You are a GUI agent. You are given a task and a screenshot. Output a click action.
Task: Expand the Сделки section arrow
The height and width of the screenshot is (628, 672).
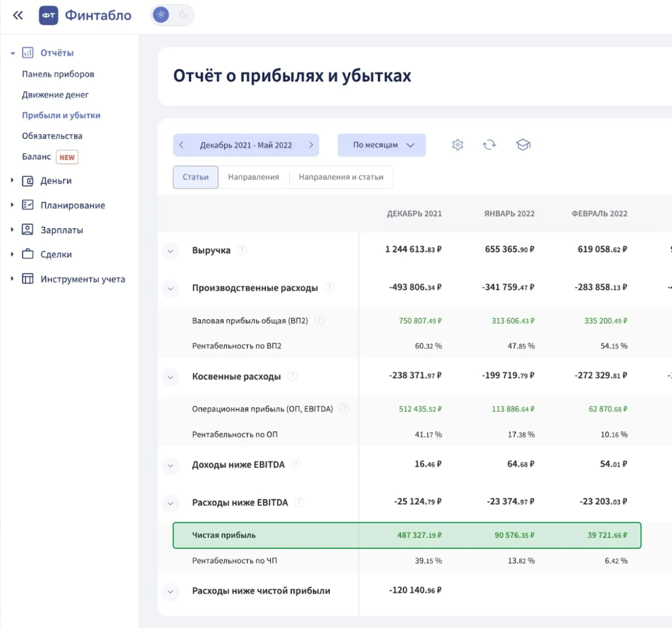pos(12,254)
